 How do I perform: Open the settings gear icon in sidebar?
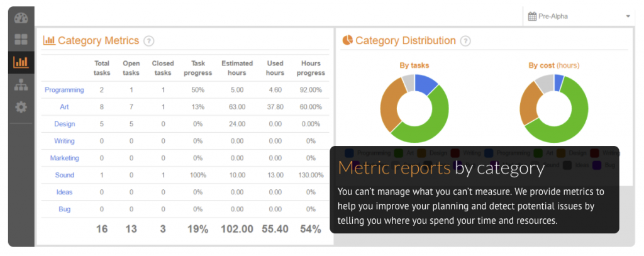21,108
